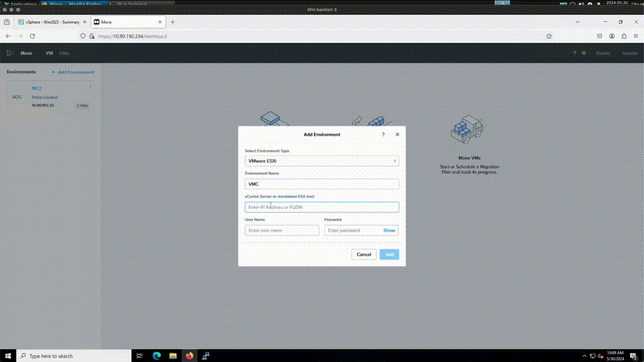The height and width of the screenshot is (362, 644).
Task: Click the browser reload icon
Action: 32,36
